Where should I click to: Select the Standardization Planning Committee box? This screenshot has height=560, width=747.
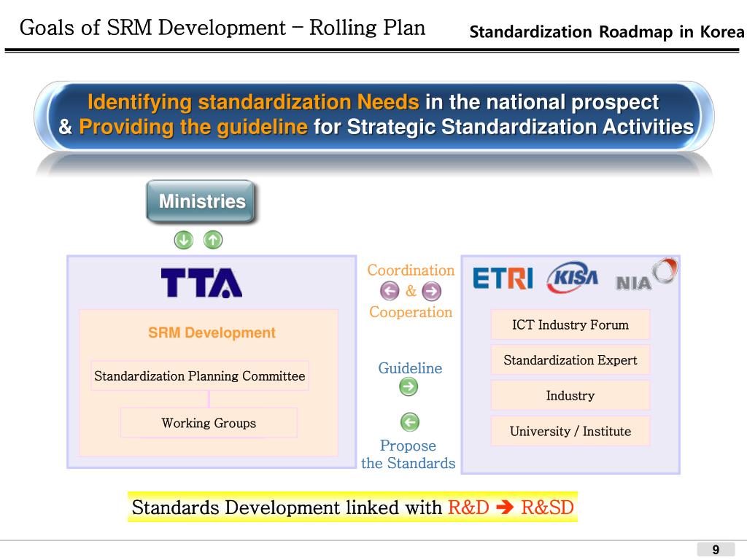tap(200, 376)
